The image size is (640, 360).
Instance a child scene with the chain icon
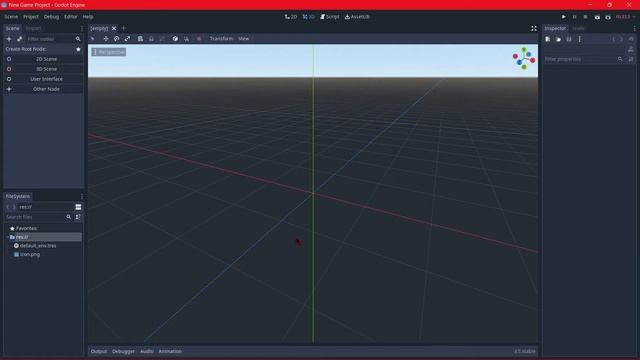coord(20,39)
